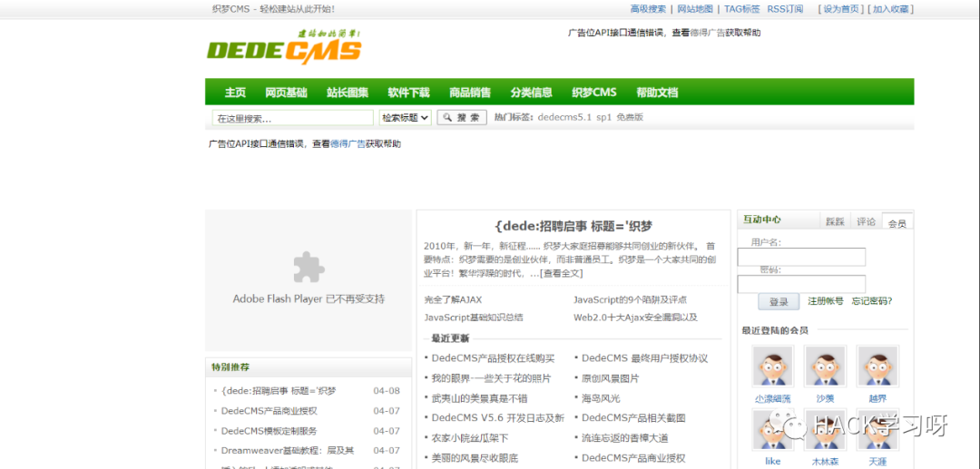Go to 主页 in the green navigation bar
This screenshot has width=980, height=469.
point(235,93)
